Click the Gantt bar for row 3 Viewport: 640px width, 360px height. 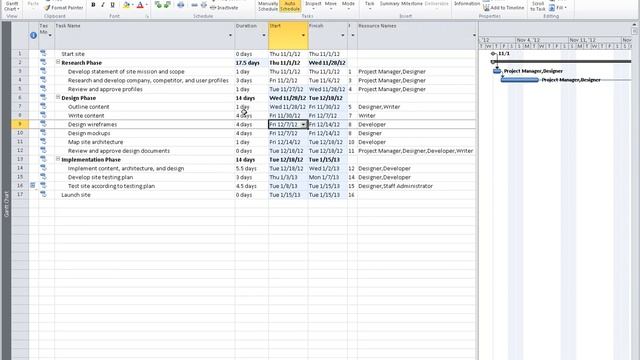(x=497, y=71)
